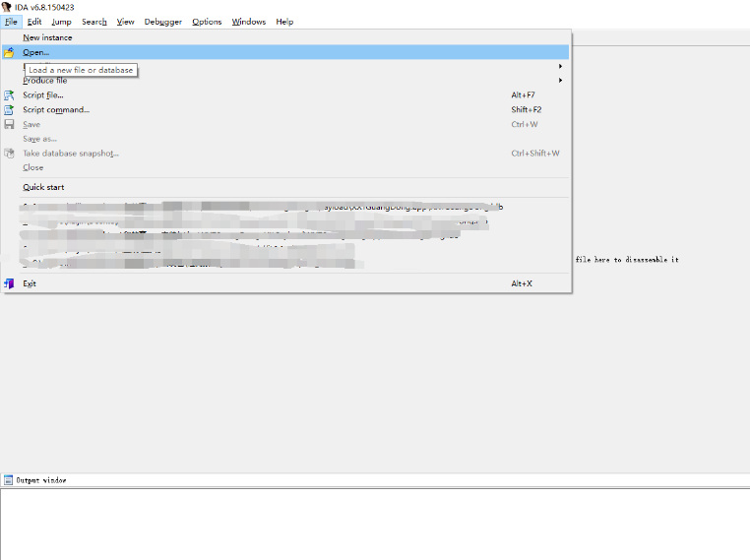The width and height of the screenshot is (750, 560).
Task: Expand the submenu arrow above Produce file
Action: pyautogui.click(x=560, y=66)
